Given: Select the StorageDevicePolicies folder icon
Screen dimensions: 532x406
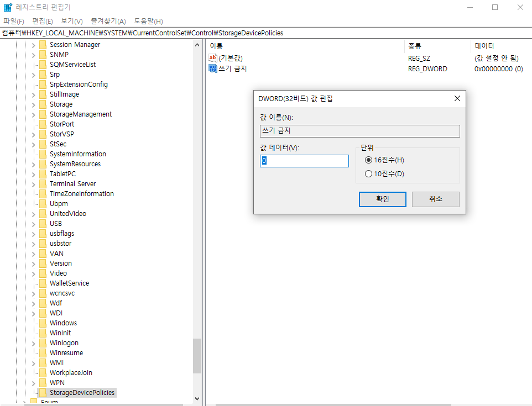Looking at the screenshot, I should click(43, 392).
